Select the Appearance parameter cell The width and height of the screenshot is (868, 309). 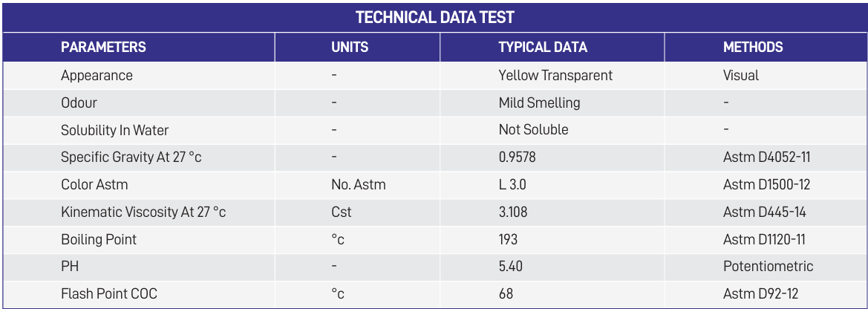(x=97, y=76)
